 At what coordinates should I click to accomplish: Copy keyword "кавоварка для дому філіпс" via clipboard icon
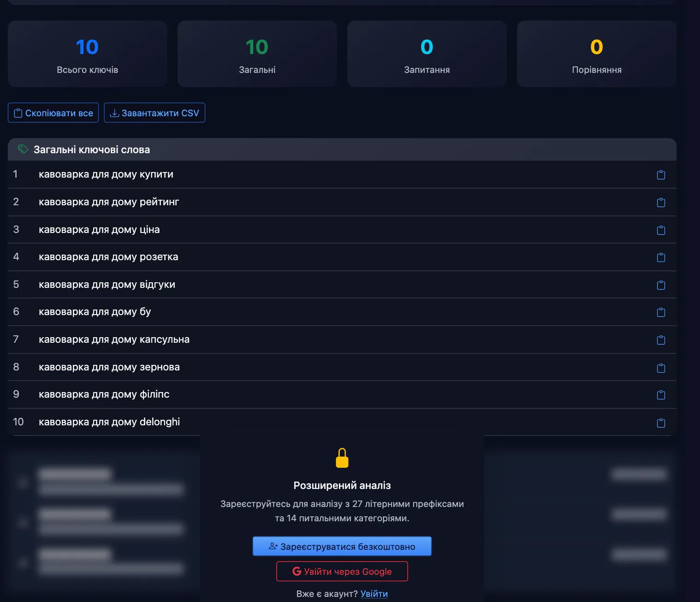pos(661,395)
